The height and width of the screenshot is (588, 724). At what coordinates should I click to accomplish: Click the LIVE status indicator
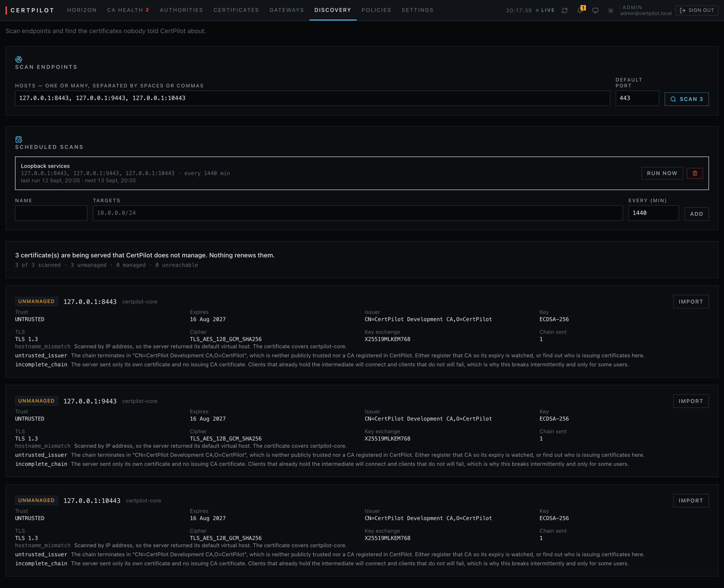pos(545,10)
